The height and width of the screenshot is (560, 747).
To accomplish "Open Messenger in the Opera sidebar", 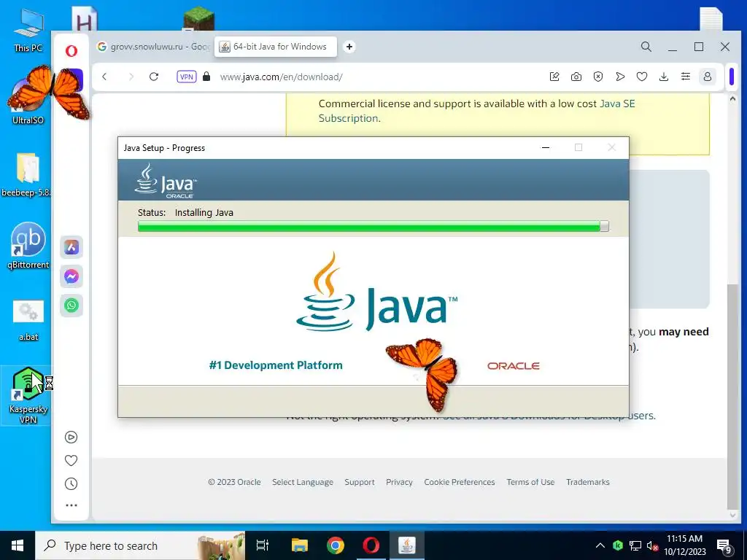I will pos(71,276).
